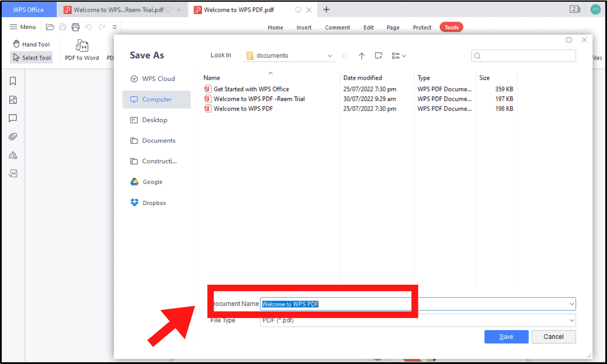This screenshot has width=607, height=364.
Task: Open the bookmark panel icon in left sidebar
Action: [13, 81]
